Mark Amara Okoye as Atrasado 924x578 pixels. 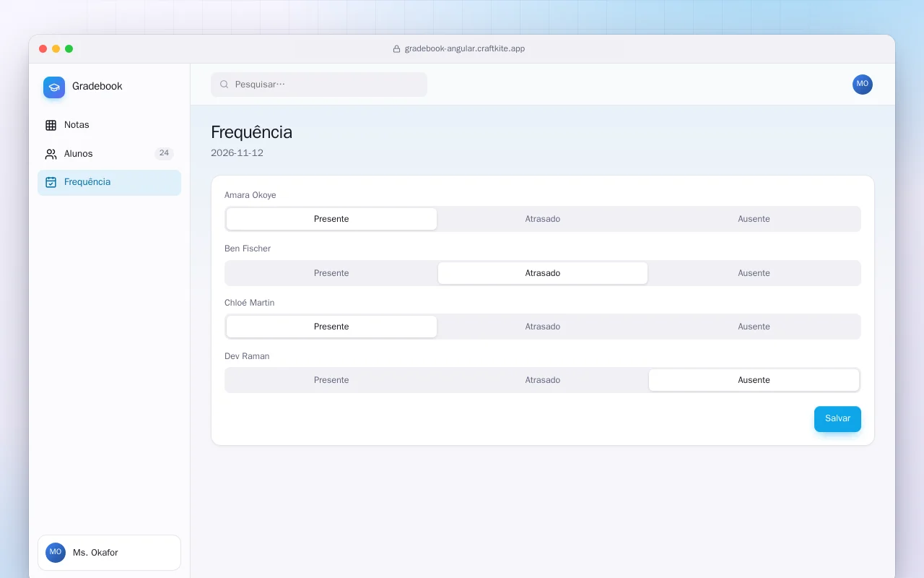coord(543,219)
